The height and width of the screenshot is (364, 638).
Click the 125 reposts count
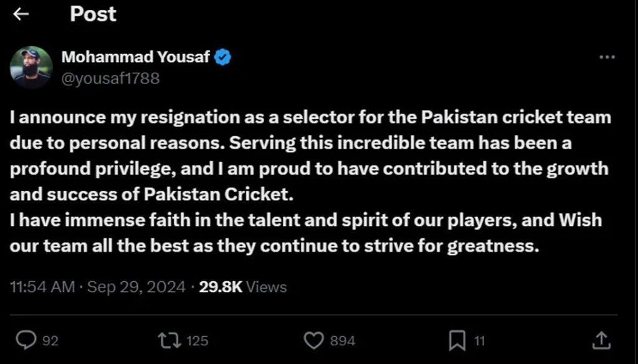click(197, 340)
